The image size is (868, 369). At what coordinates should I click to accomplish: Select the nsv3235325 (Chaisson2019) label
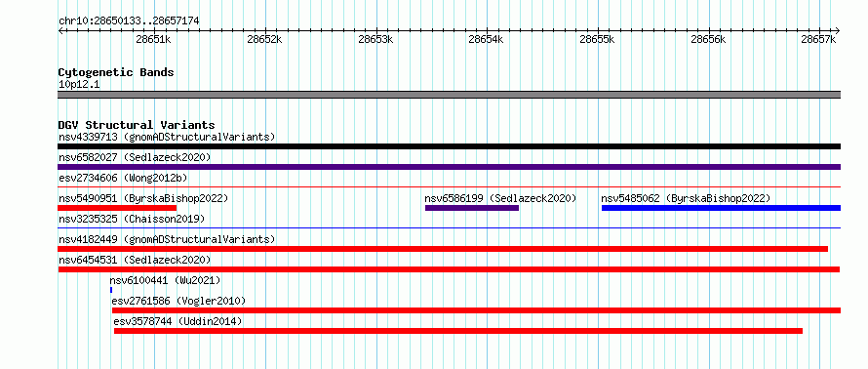point(132,219)
